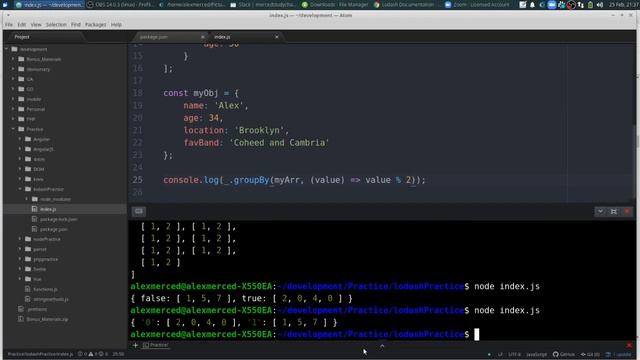Image resolution: width=640 pixels, height=360 pixels.
Task: Click the update notification in status bar
Action: point(618,354)
